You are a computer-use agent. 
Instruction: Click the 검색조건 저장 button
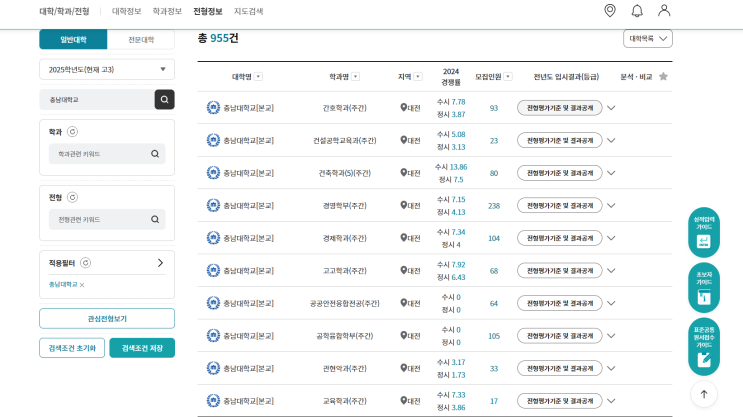pos(142,348)
